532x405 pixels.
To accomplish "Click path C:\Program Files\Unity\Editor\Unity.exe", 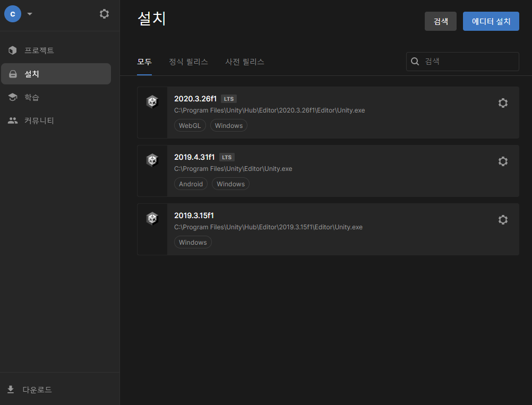I will point(233,169).
